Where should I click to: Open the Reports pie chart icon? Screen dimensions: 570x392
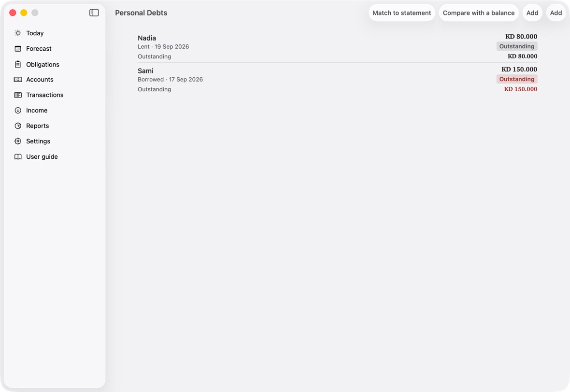pyautogui.click(x=18, y=126)
